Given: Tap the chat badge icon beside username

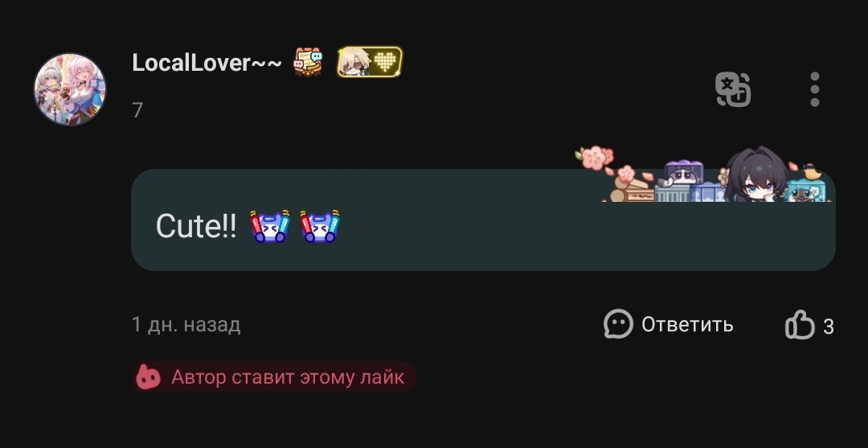Looking at the screenshot, I should 308,61.
